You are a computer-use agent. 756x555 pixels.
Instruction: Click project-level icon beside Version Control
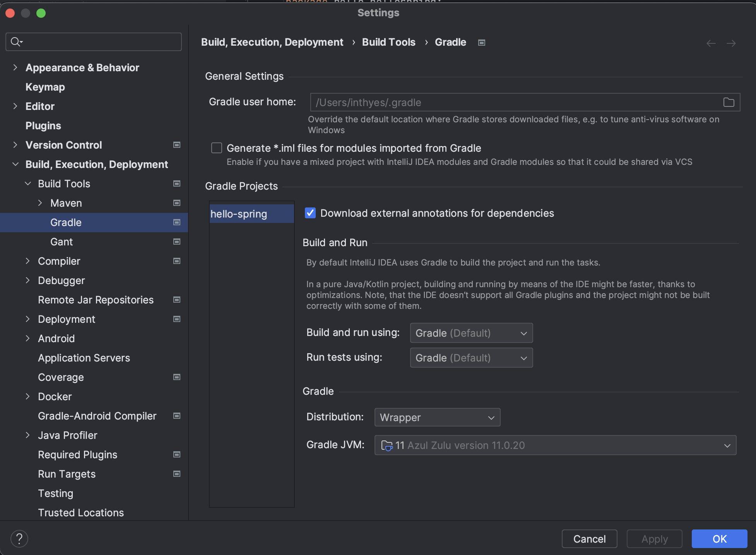177,145
